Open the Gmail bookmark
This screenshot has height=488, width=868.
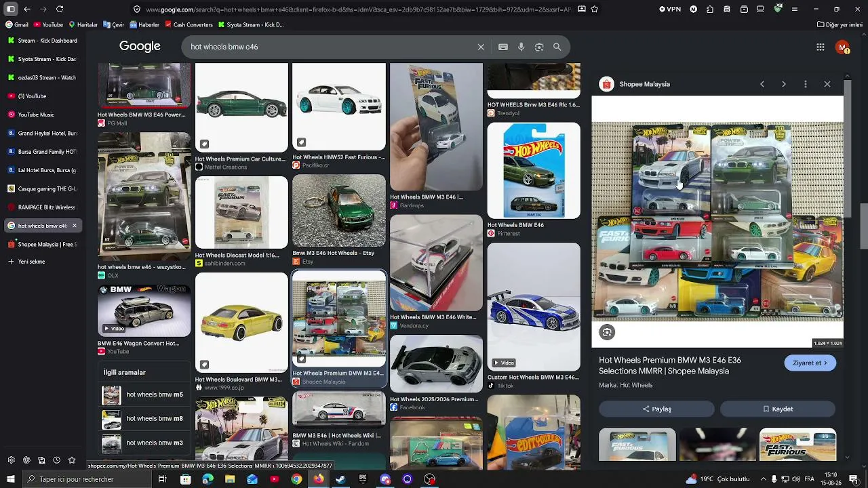tap(17, 25)
